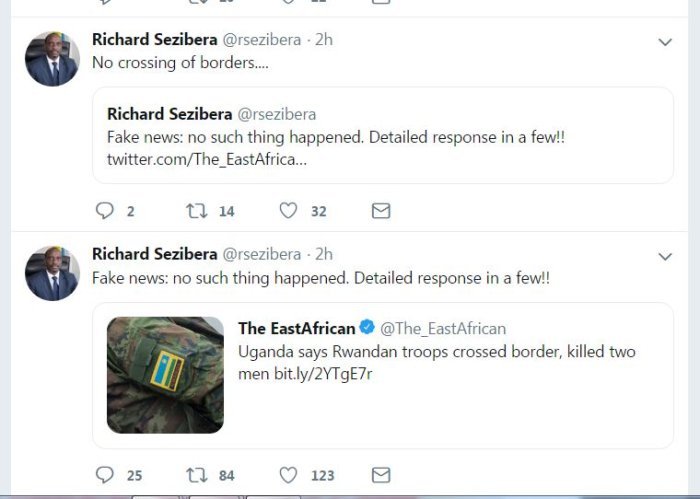Viewport: 700px width, 499px height.
Task: Open more-options chevron on second "Fake news" tweet
Action: tap(665, 257)
